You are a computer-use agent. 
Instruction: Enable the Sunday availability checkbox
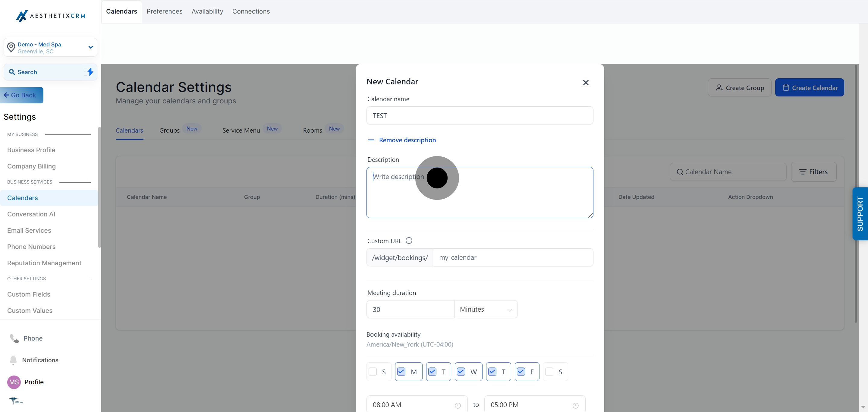pos(373,372)
